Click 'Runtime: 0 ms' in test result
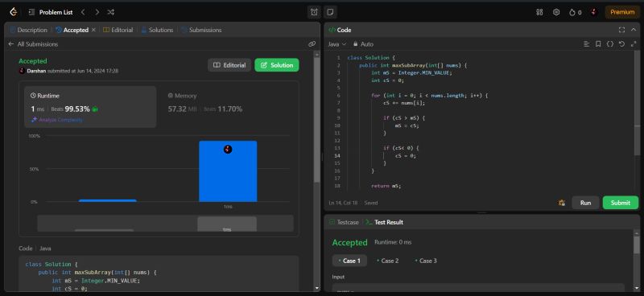Screen dimensions: 644x296 [393, 242]
